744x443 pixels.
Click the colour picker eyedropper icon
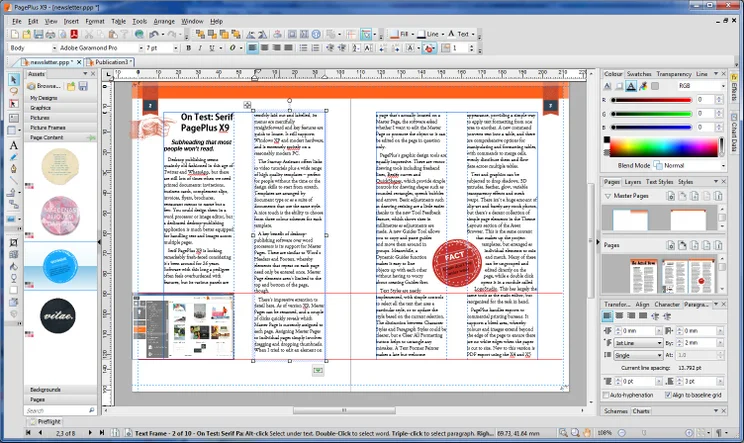click(x=643, y=86)
